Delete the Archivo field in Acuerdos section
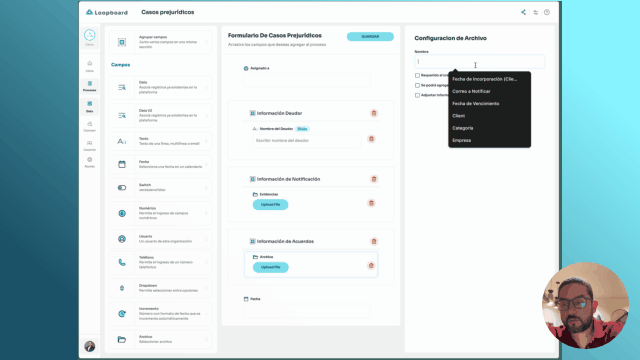 pos(371,266)
